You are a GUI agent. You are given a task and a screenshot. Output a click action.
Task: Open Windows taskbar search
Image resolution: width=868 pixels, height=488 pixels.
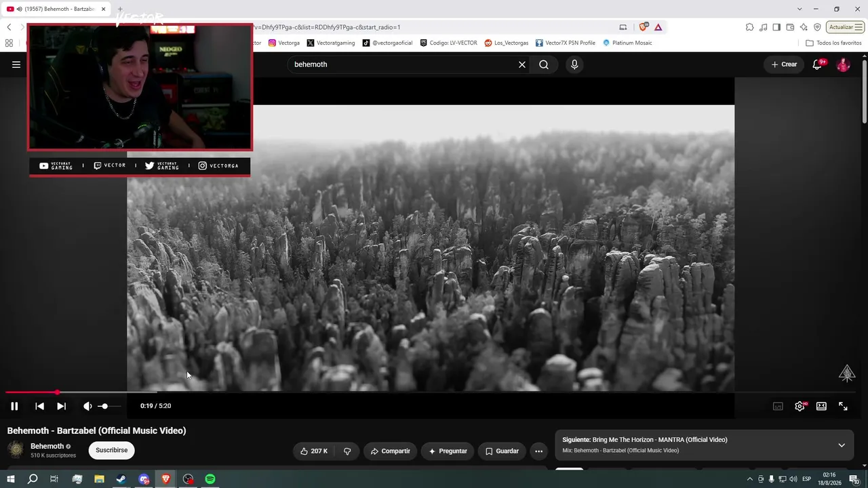(33, 479)
